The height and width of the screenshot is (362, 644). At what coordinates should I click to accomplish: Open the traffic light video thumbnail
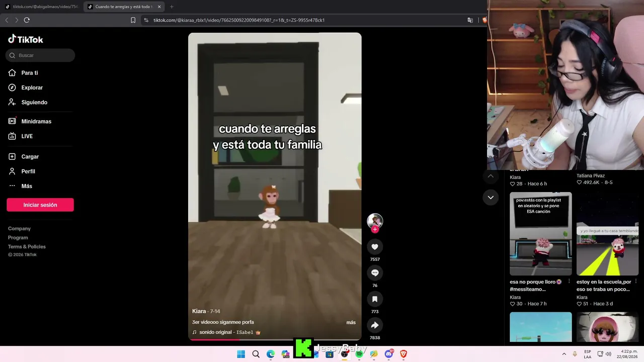click(541, 327)
